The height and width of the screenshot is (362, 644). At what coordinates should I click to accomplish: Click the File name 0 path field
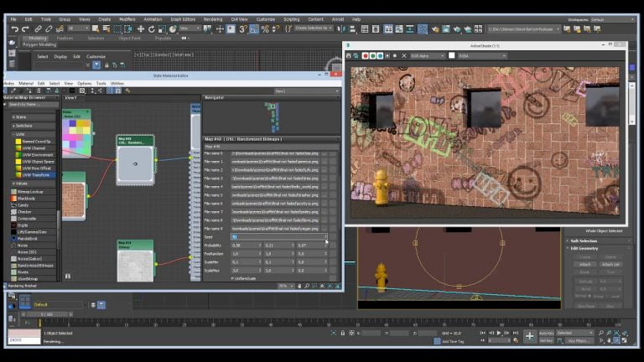[x=275, y=153]
